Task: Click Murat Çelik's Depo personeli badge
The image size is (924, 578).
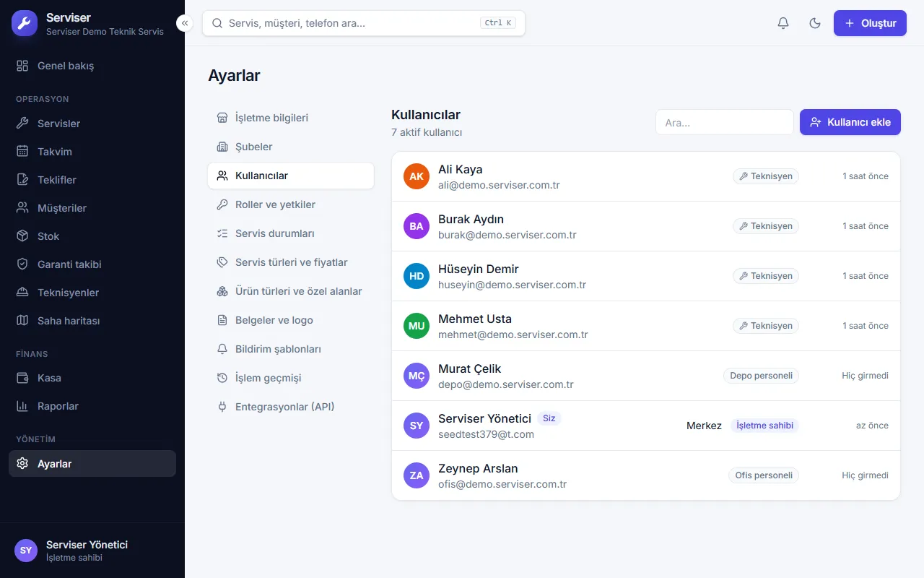Action: click(761, 376)
